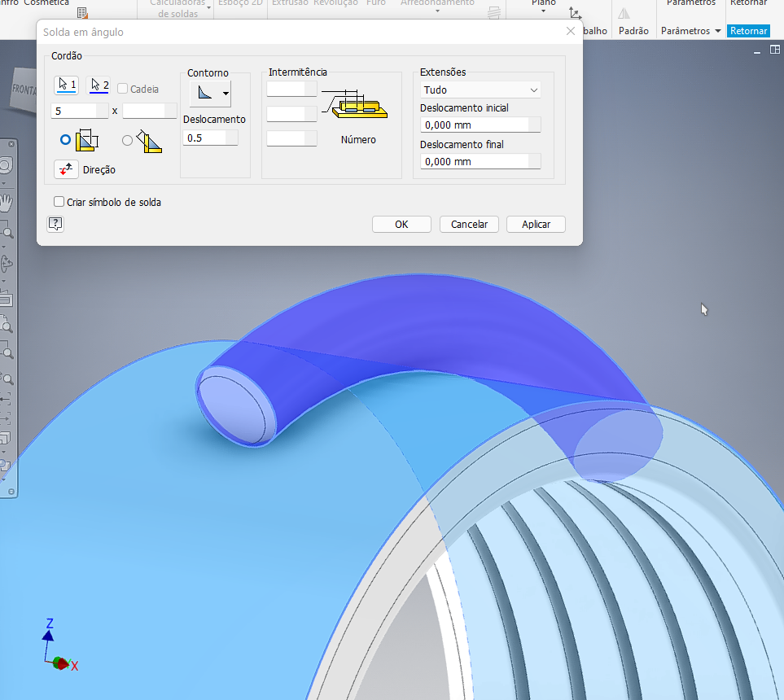The width and height of the screenshot is (784, 700).
Task: Close the Solda em ângulo dialog
Action: pyautogui.click(x=571, y=31)
